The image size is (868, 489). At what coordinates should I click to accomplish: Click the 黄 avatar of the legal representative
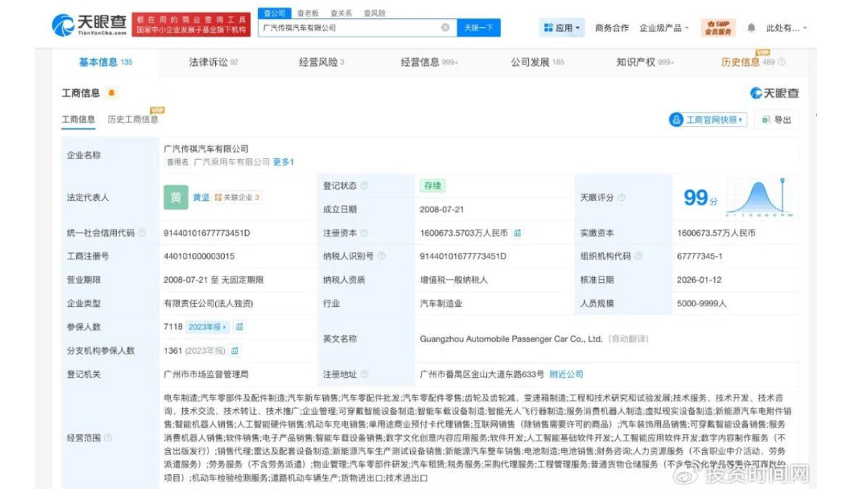tap(175, 197)
